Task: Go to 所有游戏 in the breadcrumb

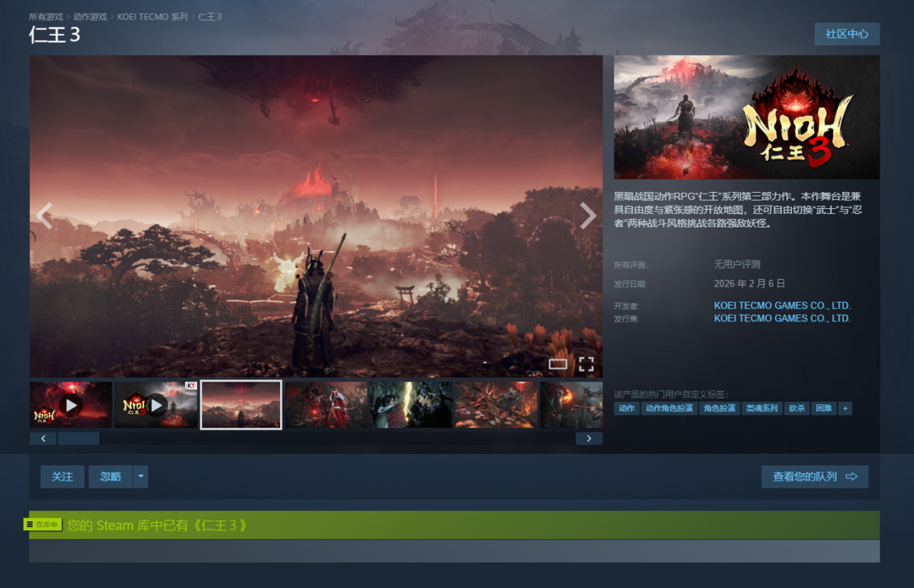Action: pyautogui.click(x=46, y=17)
